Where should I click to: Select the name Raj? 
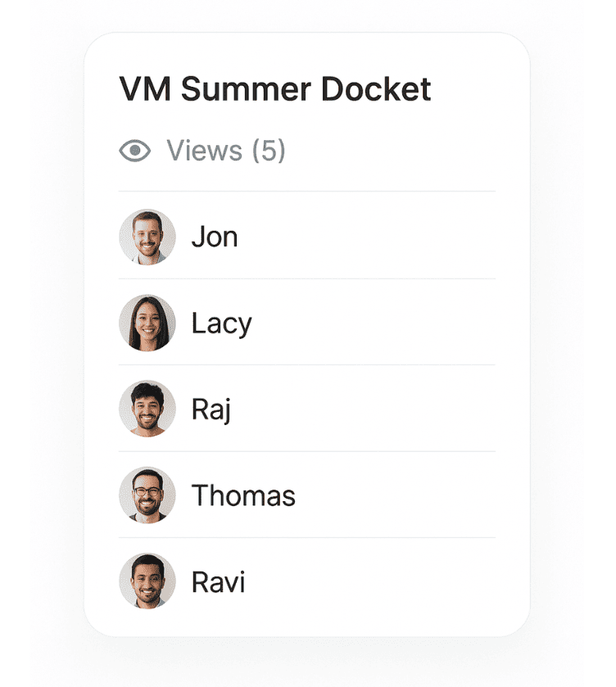211,410
